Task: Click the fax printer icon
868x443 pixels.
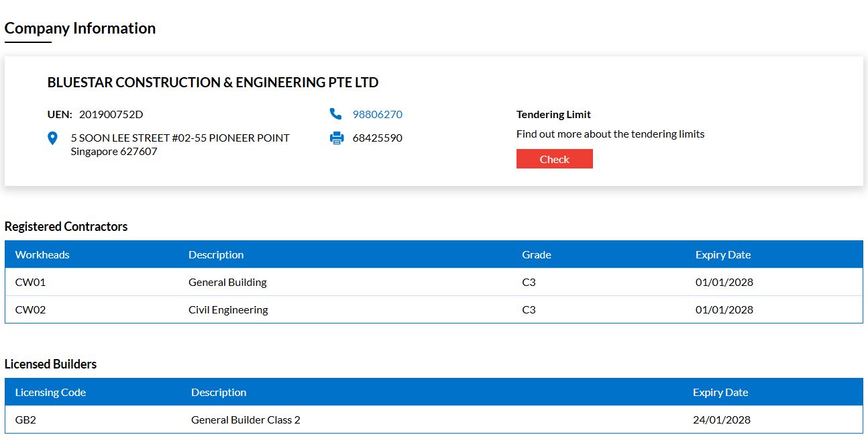Action: point(337,138)
